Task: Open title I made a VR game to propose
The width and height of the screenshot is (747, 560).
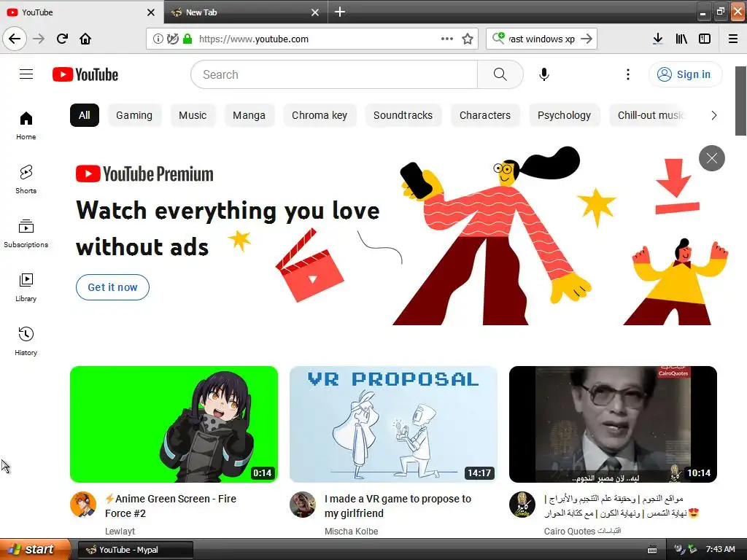Action: [398, 506]
